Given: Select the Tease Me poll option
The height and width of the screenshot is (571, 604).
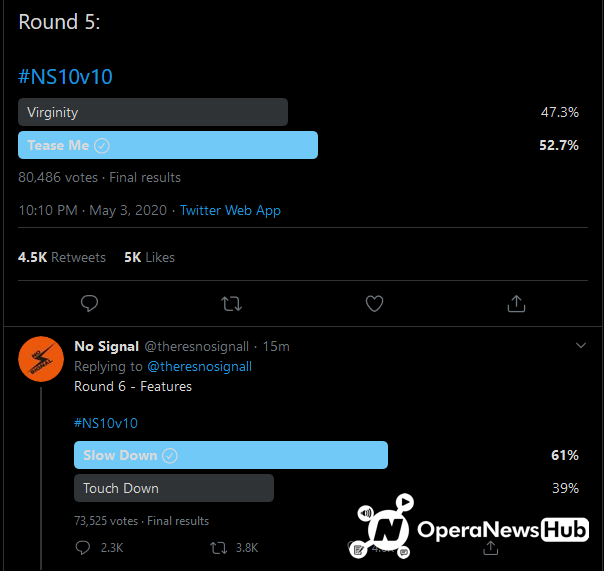Looking at the screenshot, I should [x=168, y=146].
